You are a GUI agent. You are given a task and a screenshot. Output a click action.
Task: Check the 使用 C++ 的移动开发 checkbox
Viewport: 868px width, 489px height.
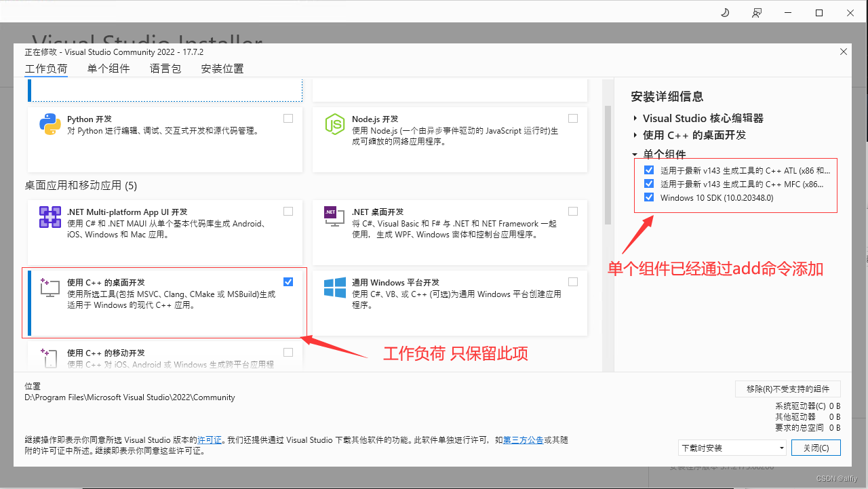pyautogui.click(x=288, y=352)
